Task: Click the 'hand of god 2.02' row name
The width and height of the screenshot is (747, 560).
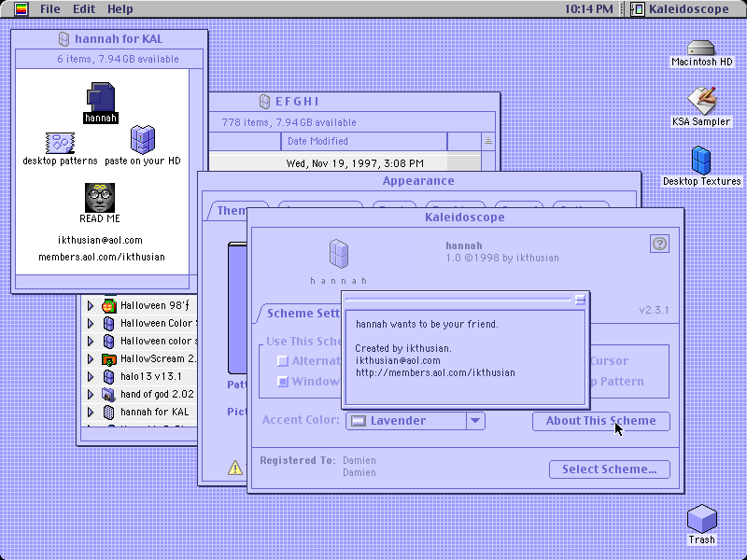Action: (157, 394)
